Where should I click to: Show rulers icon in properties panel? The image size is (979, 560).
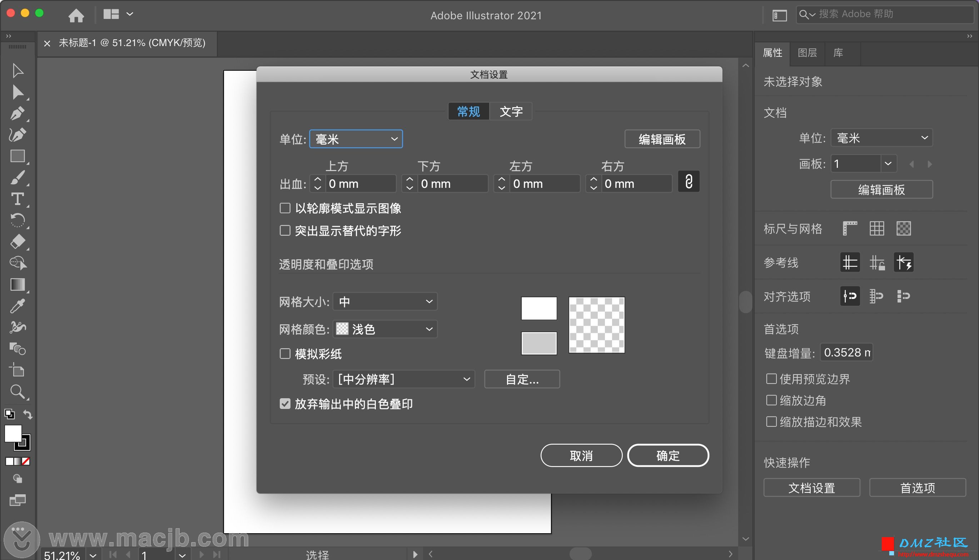pos(850,229)
